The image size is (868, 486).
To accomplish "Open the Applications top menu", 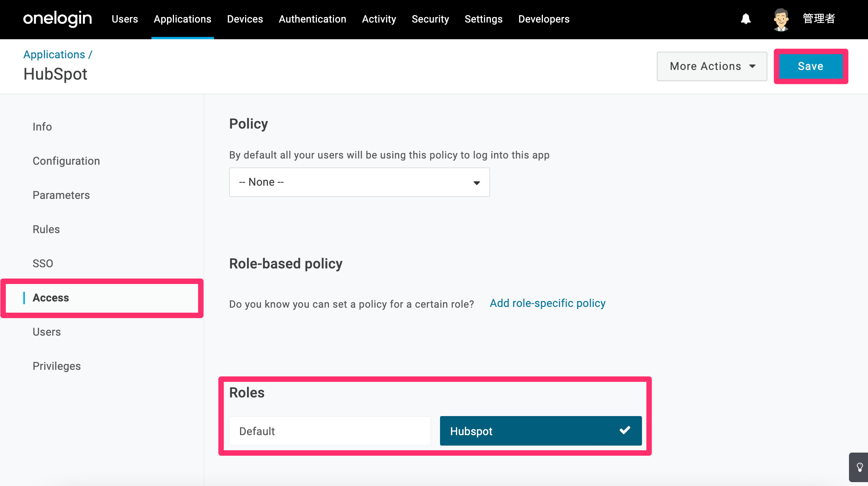I will coord(183,19).
